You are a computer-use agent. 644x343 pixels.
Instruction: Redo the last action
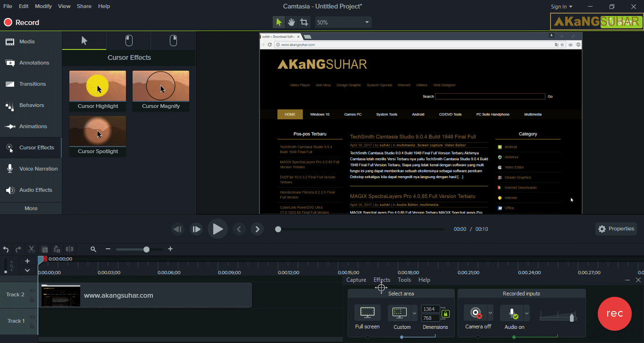click(x=18, y=249)
